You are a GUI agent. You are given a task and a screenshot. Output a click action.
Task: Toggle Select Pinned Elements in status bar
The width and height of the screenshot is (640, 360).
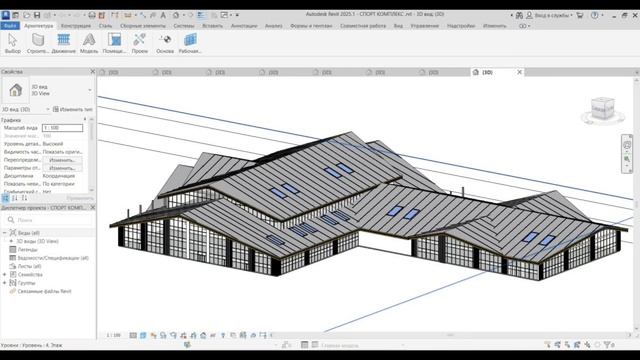click(567, 345)
